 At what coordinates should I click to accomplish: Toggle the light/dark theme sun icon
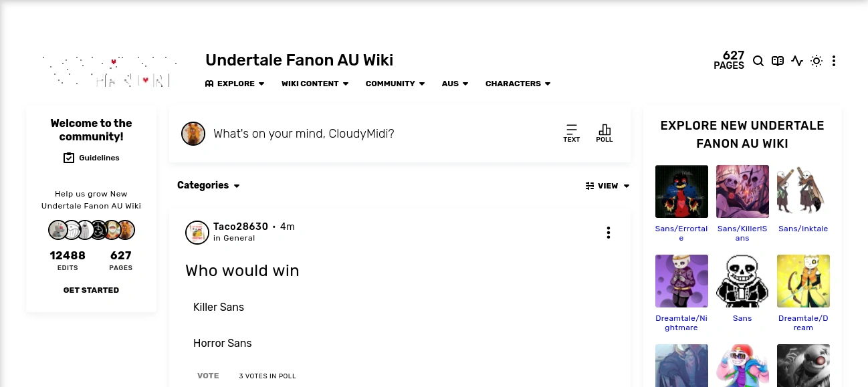[816, 61]
